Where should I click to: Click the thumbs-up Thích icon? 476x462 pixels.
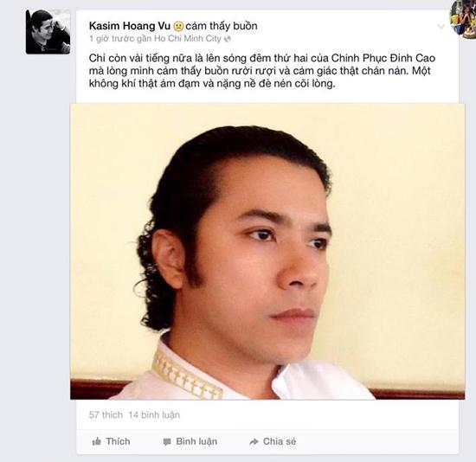[96, 441]
